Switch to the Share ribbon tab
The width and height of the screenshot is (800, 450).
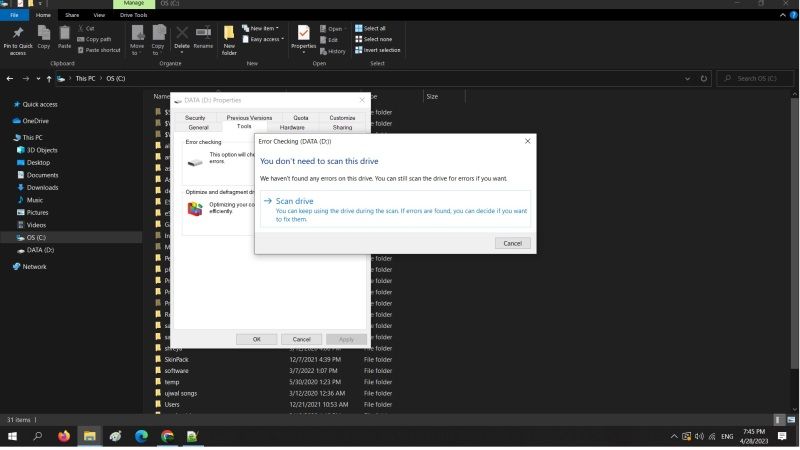(x=72, y=15)
